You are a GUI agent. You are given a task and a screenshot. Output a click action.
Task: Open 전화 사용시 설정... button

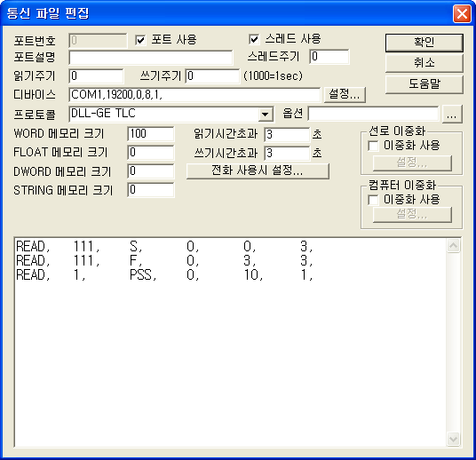[x=258, y=171]
